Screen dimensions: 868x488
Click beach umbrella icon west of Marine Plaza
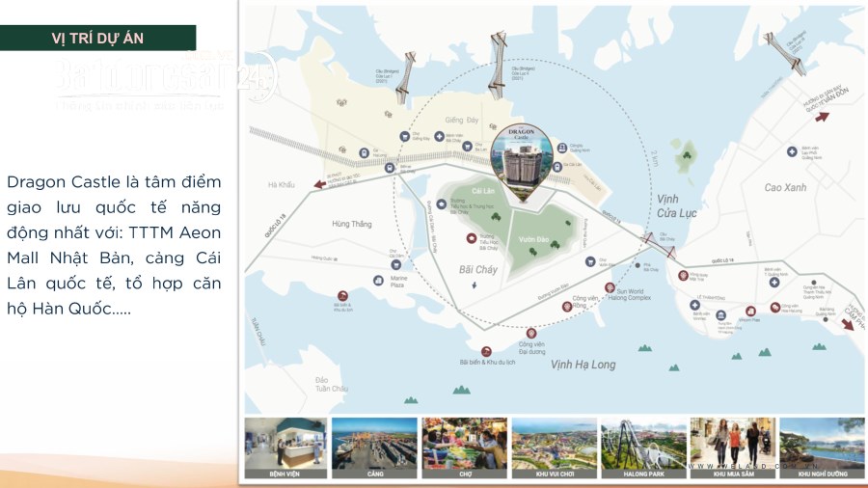pos(342,297)
